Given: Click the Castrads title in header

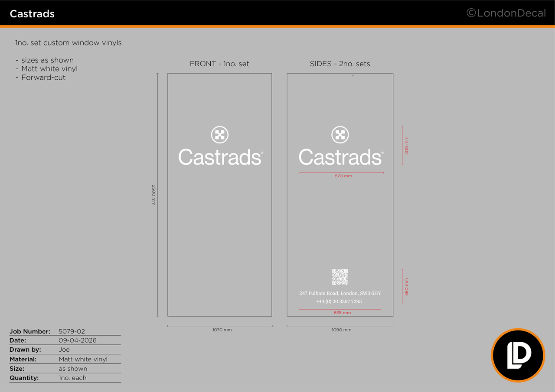Looking at the screenshot, I should tap(32, 14).
